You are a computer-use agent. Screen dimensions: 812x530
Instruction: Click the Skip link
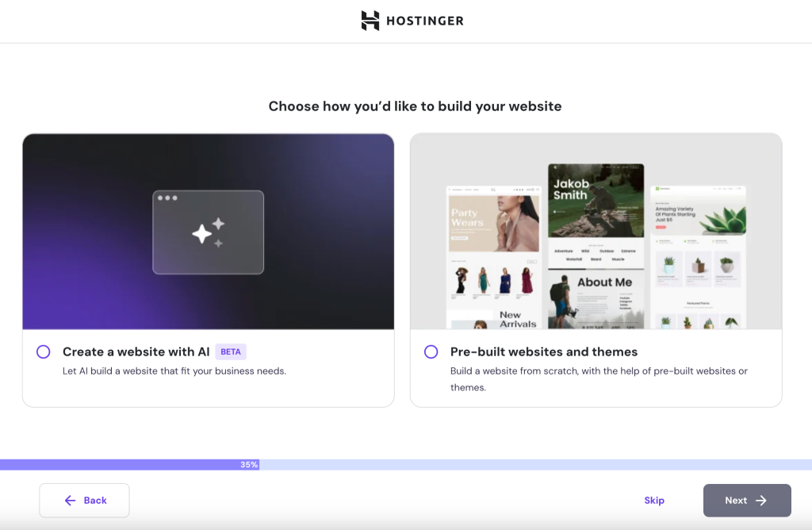(x=653, y=501)
